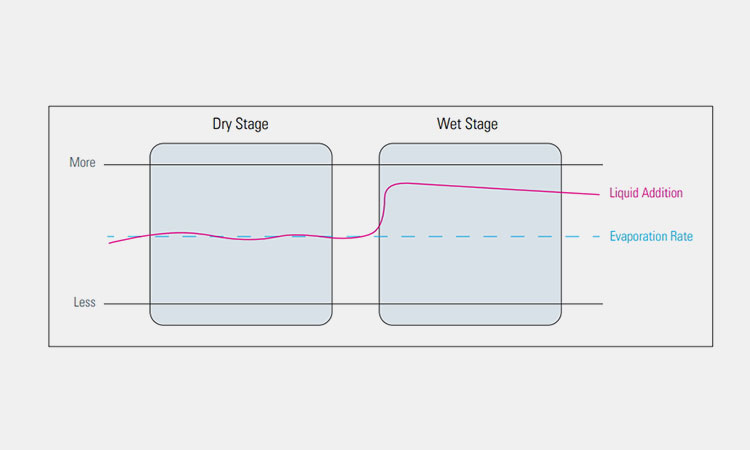Click the pink curve peak in Wet Stage
750x450 pixels.
pos(405,183)
